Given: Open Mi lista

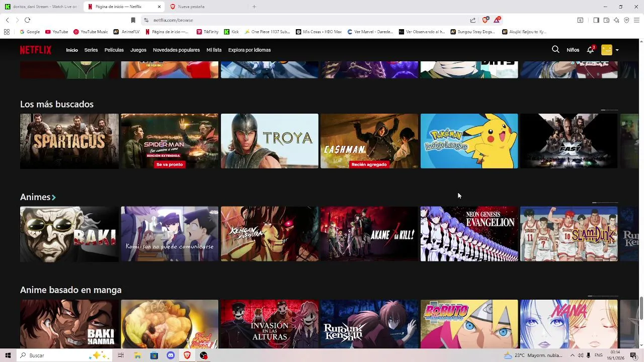Looking at the screenshot, I should point(214,50).
